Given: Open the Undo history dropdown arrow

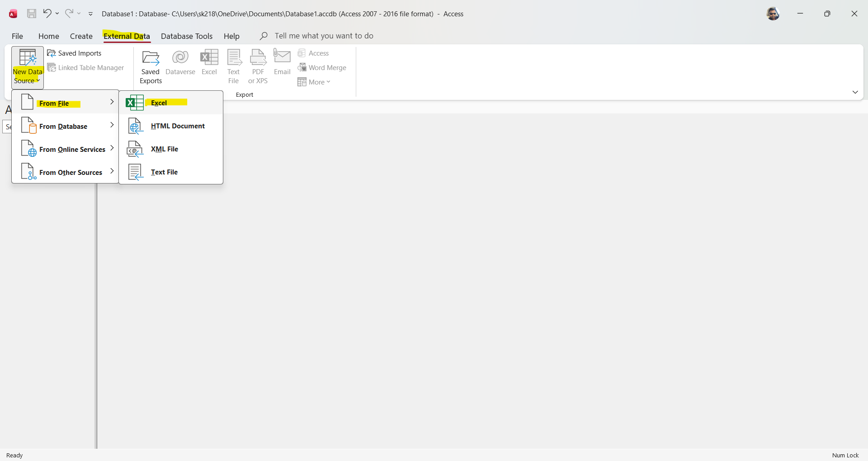Looking at the screenshot, I should [57, 14].
